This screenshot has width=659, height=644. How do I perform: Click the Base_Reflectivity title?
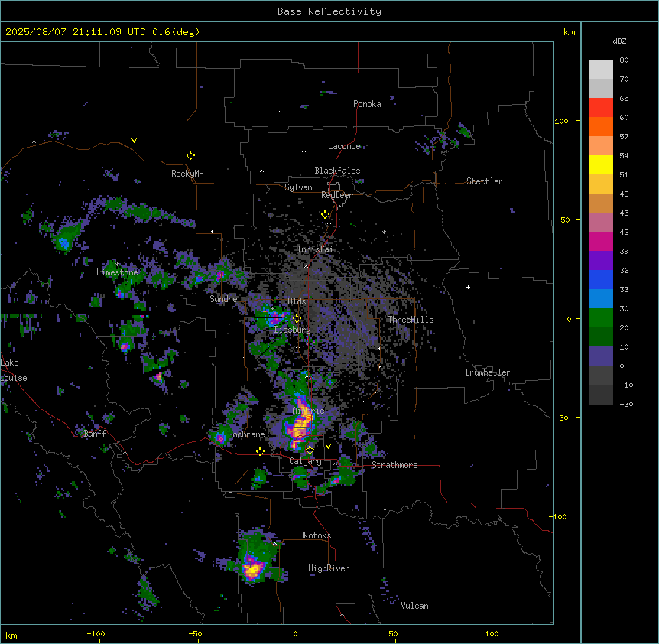tap(329, 11)
